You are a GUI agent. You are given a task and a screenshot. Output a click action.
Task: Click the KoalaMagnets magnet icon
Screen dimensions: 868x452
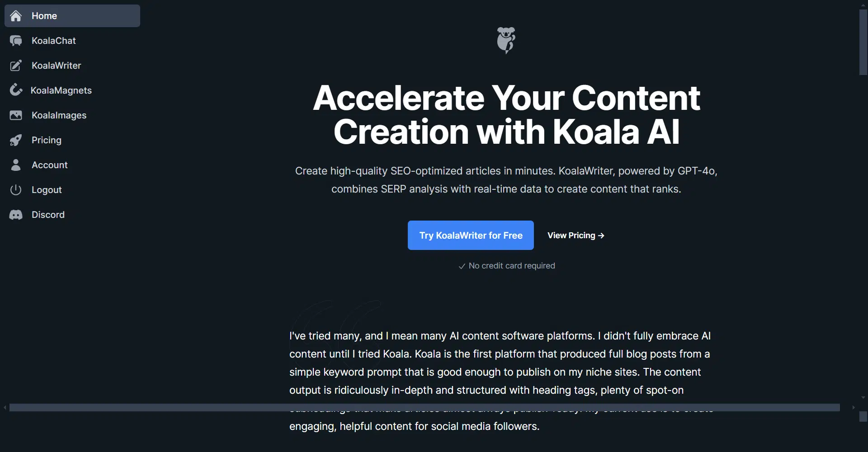click(16, 90)
